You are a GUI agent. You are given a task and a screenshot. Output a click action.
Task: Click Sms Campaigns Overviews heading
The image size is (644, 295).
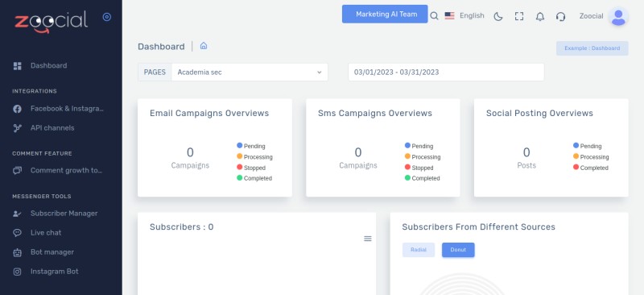point(375,113)
